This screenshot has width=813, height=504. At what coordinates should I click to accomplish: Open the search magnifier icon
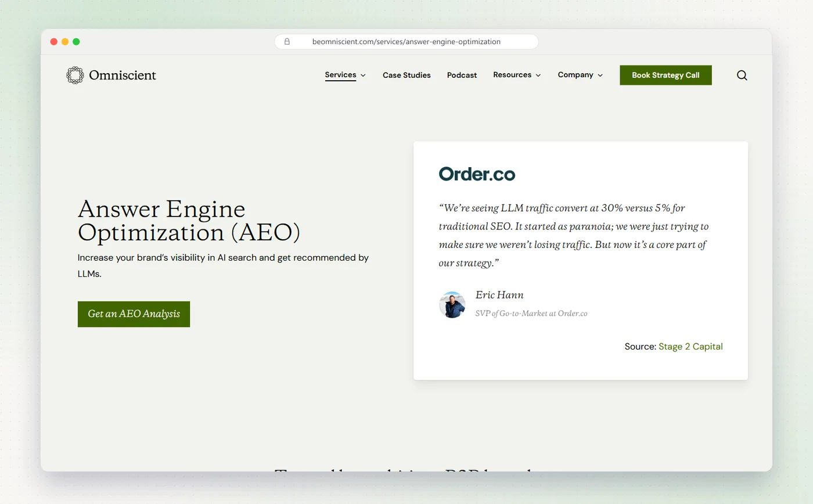point(742,75)
